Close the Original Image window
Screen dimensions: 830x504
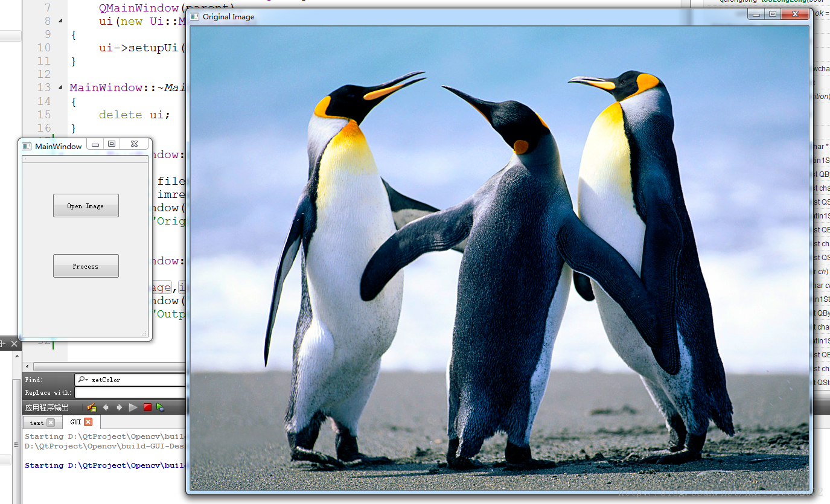(795, 14)
